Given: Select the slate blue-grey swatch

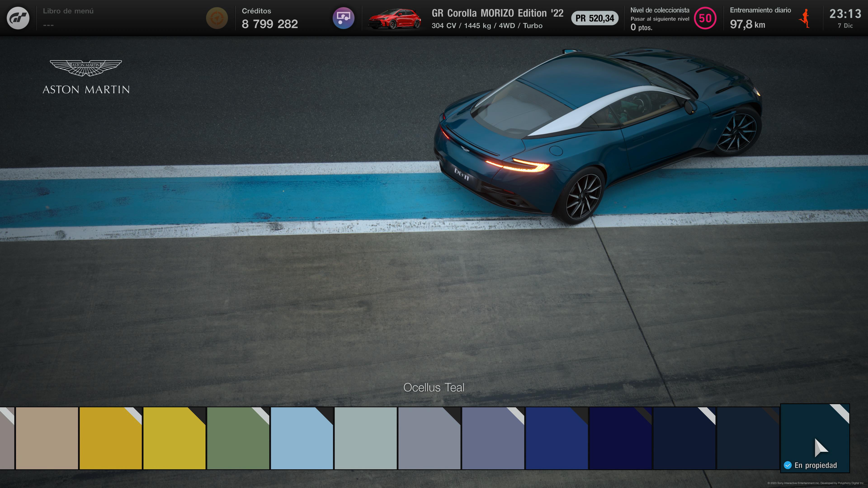Looking at the screenshot, I should 493,438.
